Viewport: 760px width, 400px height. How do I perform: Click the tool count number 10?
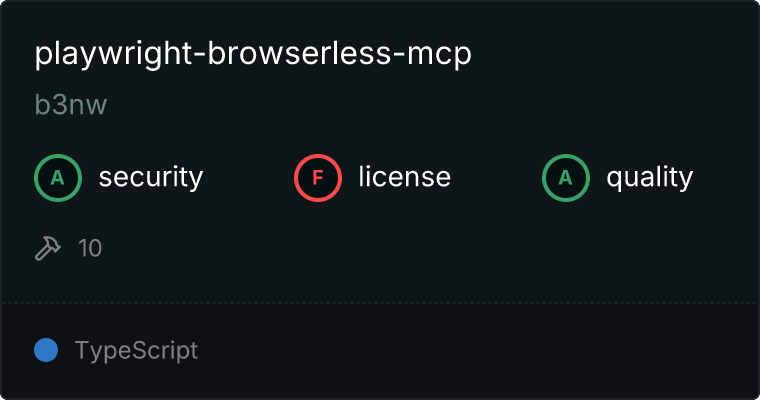click(x=90, y=248)
